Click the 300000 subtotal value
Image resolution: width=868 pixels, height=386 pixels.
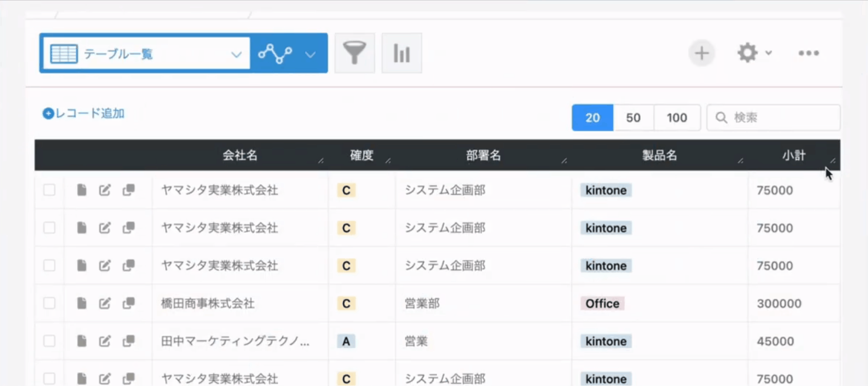click(779, 303)
